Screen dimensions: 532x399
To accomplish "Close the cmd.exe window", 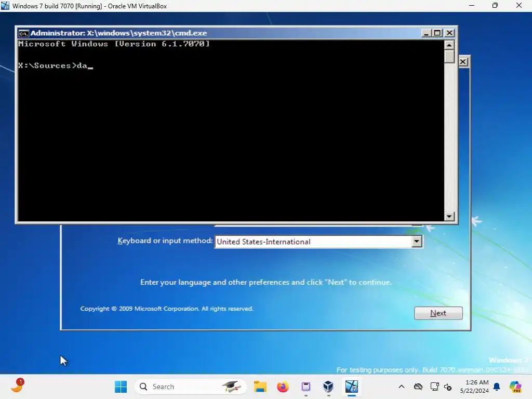I will coord(449,33).
